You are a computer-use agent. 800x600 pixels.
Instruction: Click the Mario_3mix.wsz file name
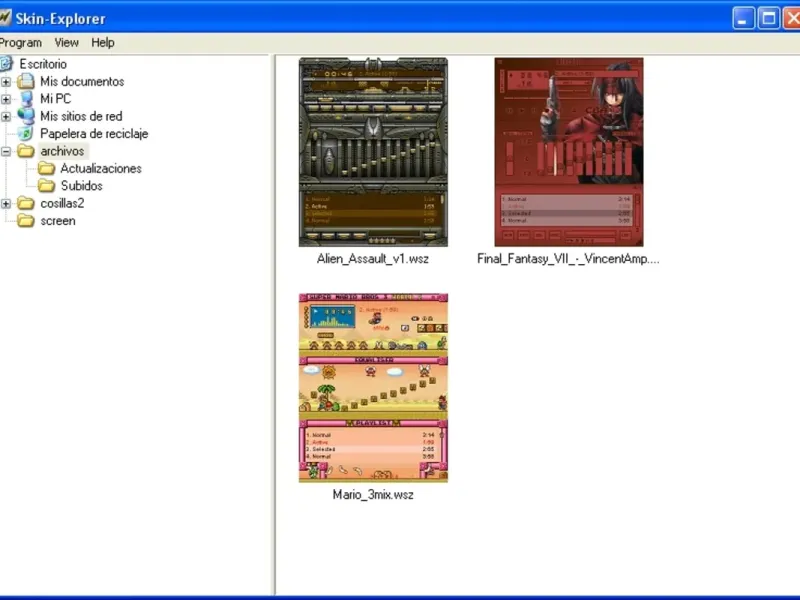click(373, 494)
